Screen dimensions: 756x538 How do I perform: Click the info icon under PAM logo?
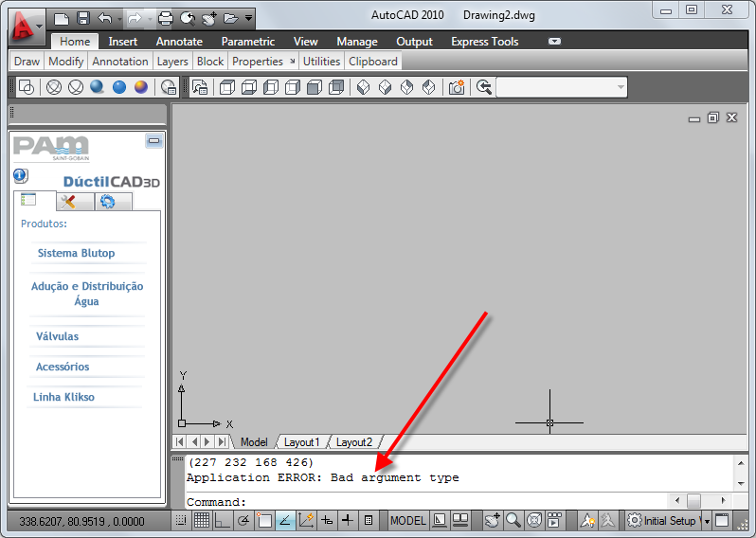[20, 176]
